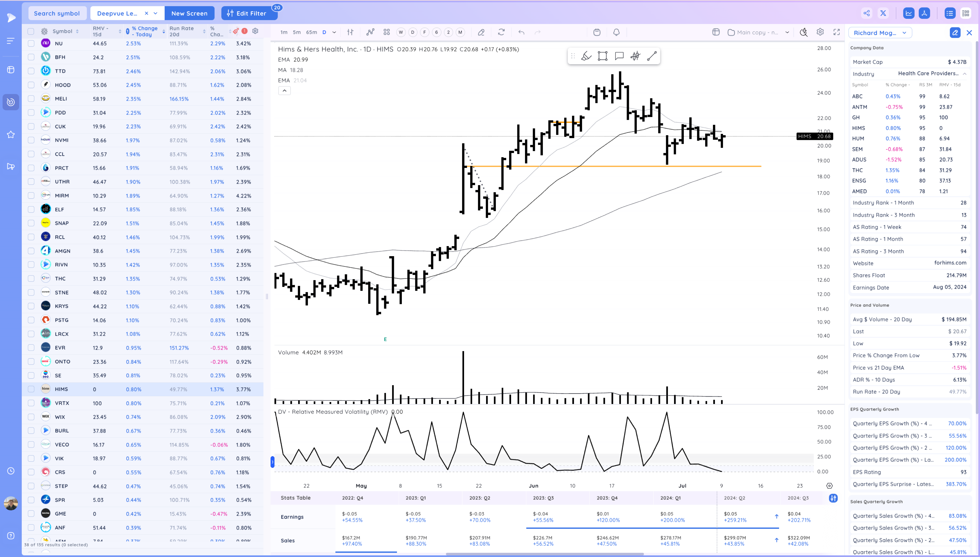Click the chart fullscreen icon
Image resolution: width=980 pixels, height=557 pixels.
(x=836, y=32)
